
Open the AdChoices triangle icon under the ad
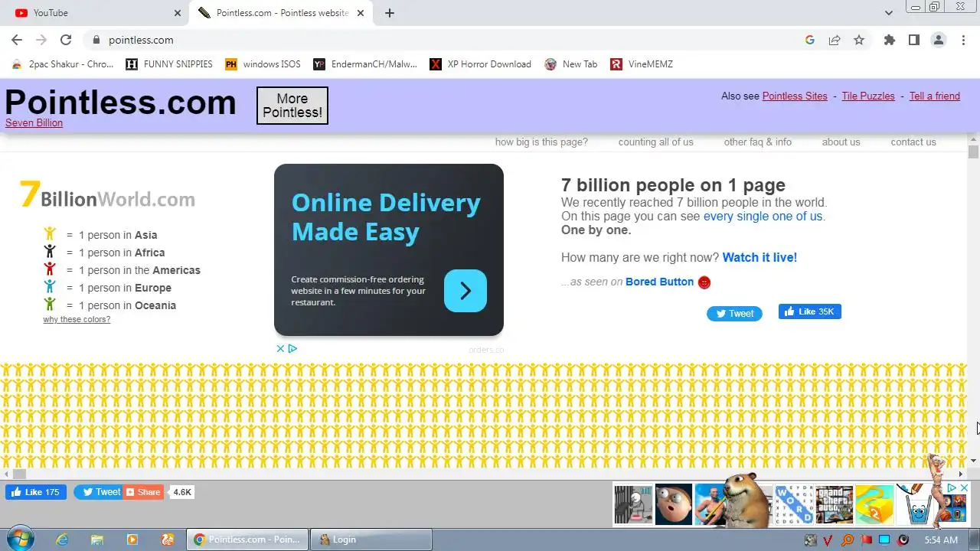pyautogui.click(x=292, y=348)
